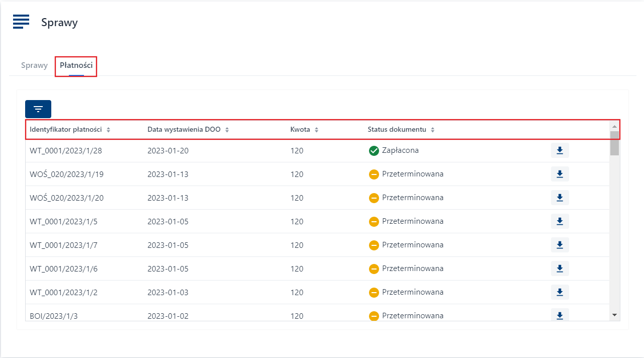
Task: Download document for WT_0001/2023/1/28
Action: [x=560, y=150]
